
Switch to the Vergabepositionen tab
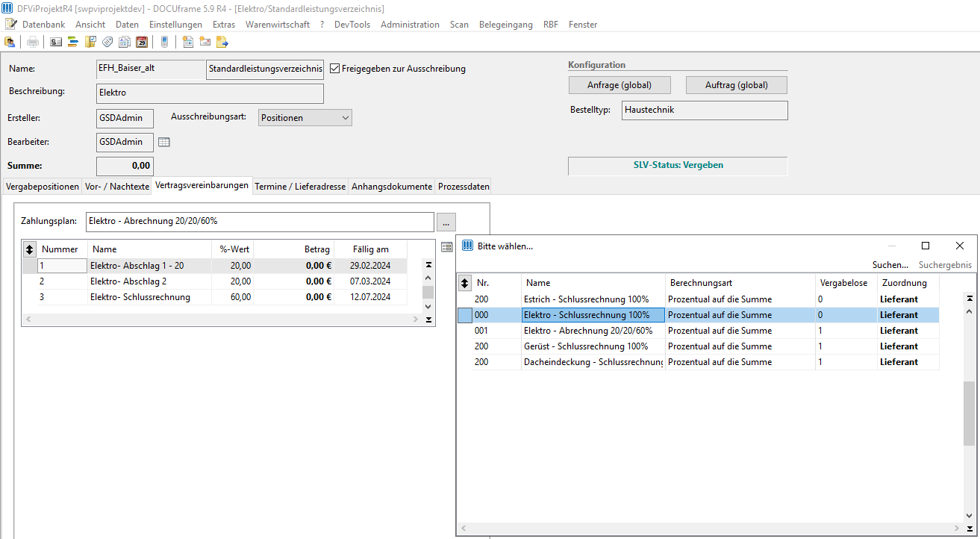[x=43, y=187]
